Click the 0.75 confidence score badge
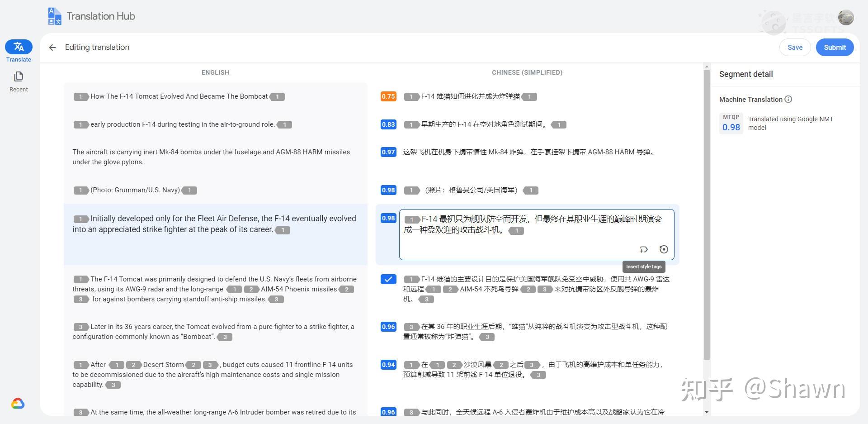The image size is (868, 424). point(388,96)
